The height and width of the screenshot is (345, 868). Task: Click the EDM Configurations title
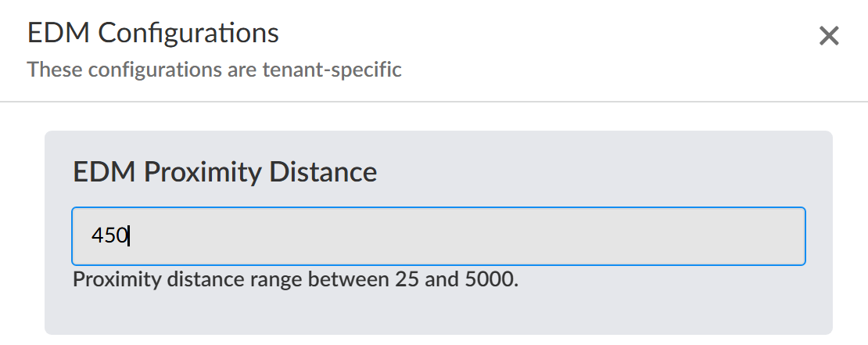153,34
